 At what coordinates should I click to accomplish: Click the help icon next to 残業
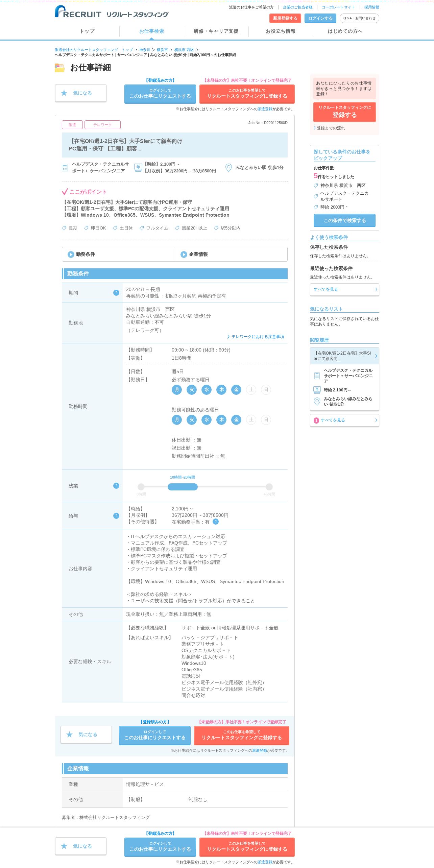pos(116,486)
